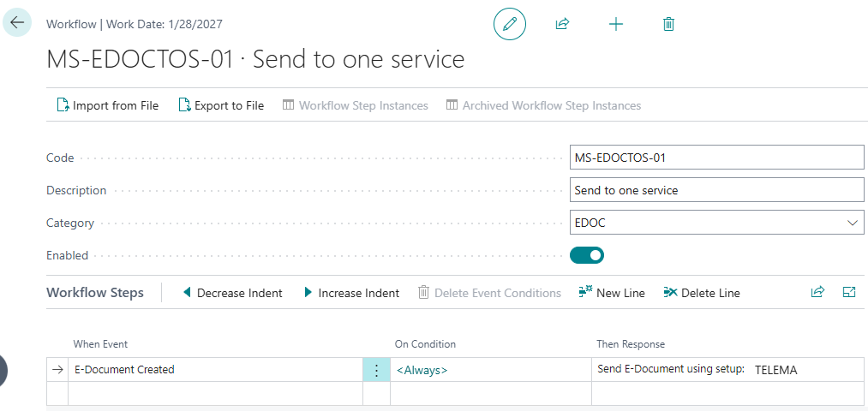868x411 pixels.
Task: Add a New Line to steps
Action: click(x=612, y=293)
